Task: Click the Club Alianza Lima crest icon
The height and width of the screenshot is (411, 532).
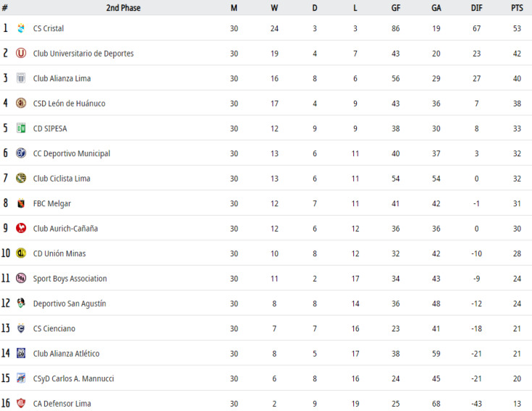Action: (x=21, y=78)
